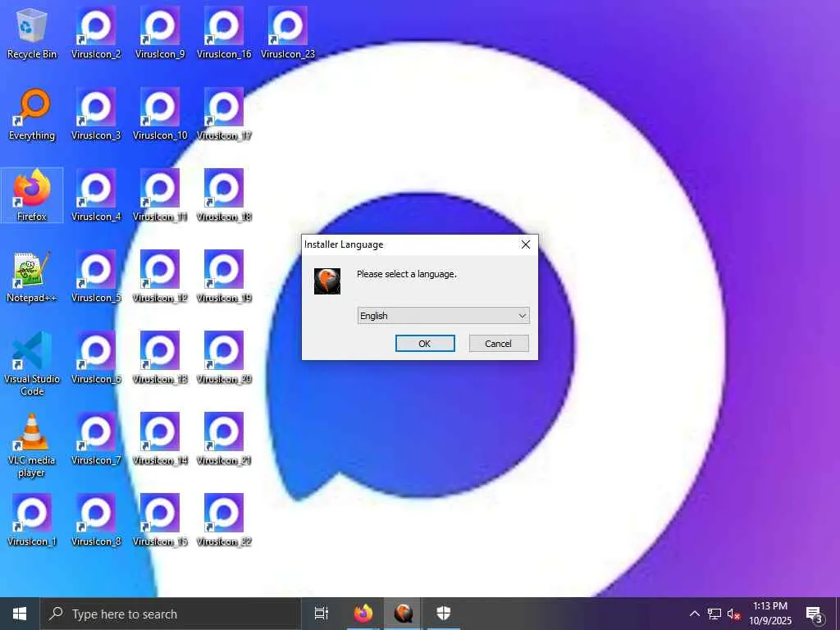Select the VirusIcon_22 desktop shortcut
The height and width of the screenshot is (630, 840).
(224, 520)
